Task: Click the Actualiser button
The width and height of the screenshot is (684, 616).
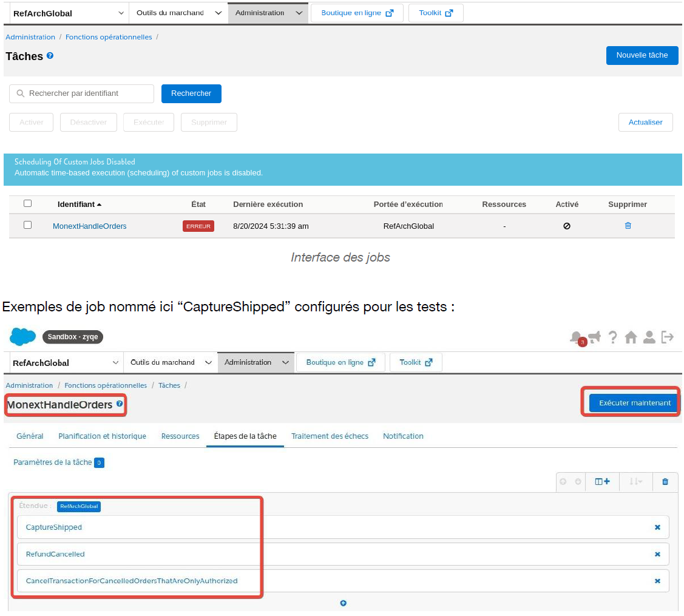Action: pos(645,122)
